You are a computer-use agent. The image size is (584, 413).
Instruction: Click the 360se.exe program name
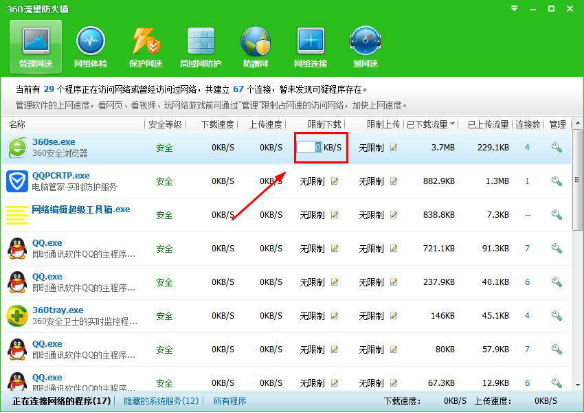pyautogui.click(x=54, y=142)
